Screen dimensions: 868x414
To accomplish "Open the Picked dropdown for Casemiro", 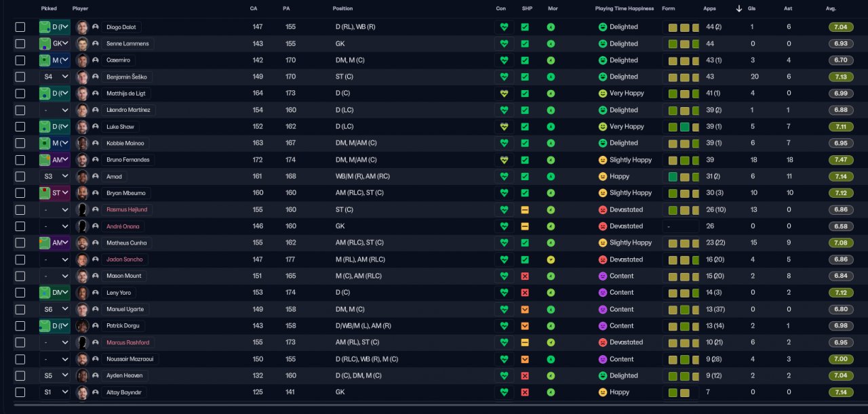I will (x=54, y=60).
